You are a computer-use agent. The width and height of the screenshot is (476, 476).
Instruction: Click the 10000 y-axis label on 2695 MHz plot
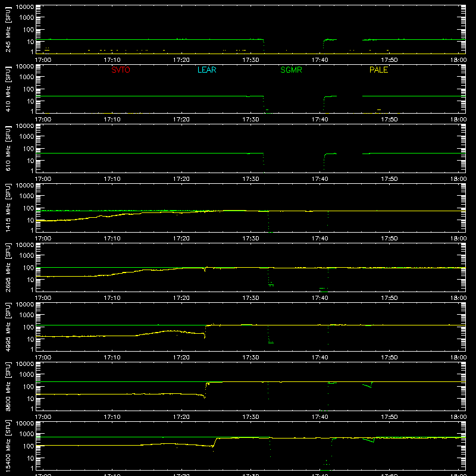pyautogui.click(x=25, y=245)
